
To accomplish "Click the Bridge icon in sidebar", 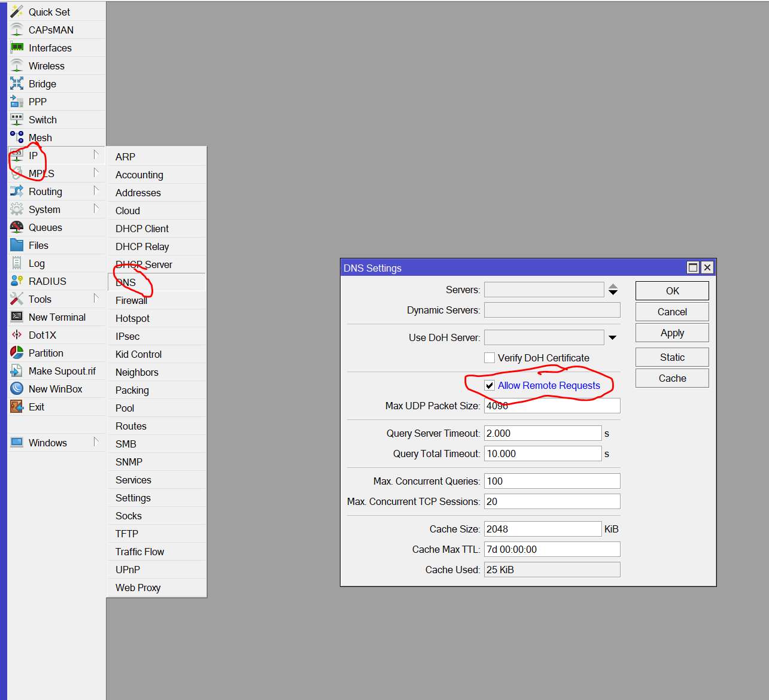I will 17,83.
